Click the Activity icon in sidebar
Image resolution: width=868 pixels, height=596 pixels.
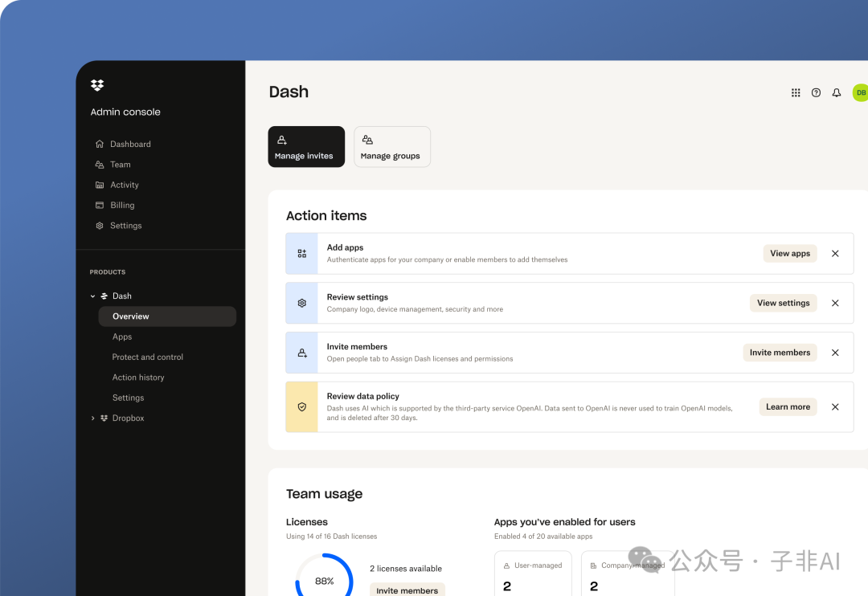coord(100,185)
